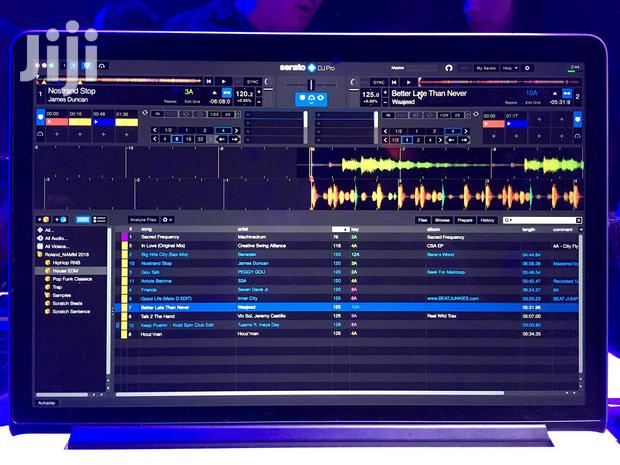This screenshot has width=620, height=465.
Task: Halve deck 1 loop length with 1/2X
Action: point(214,114)
